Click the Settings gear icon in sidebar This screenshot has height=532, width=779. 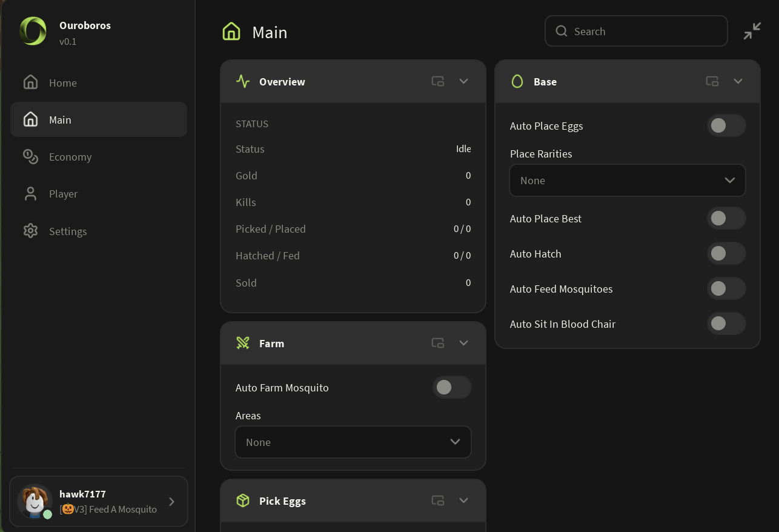pos(30,231)
